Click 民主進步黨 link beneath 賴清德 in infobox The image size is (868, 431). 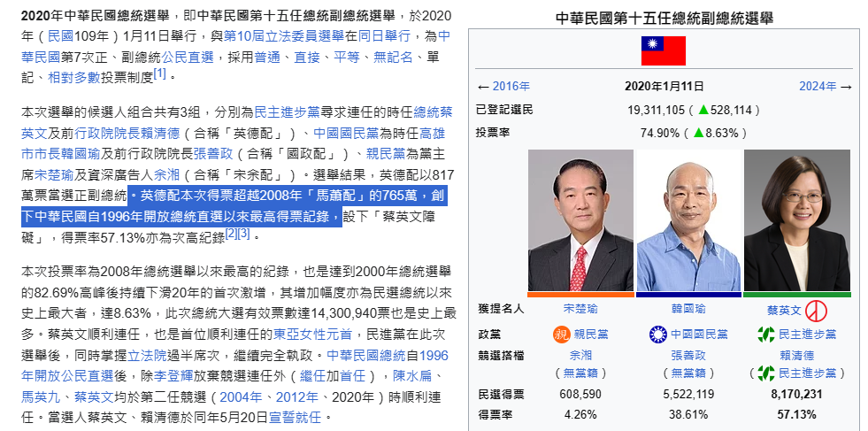coord(808,373)
